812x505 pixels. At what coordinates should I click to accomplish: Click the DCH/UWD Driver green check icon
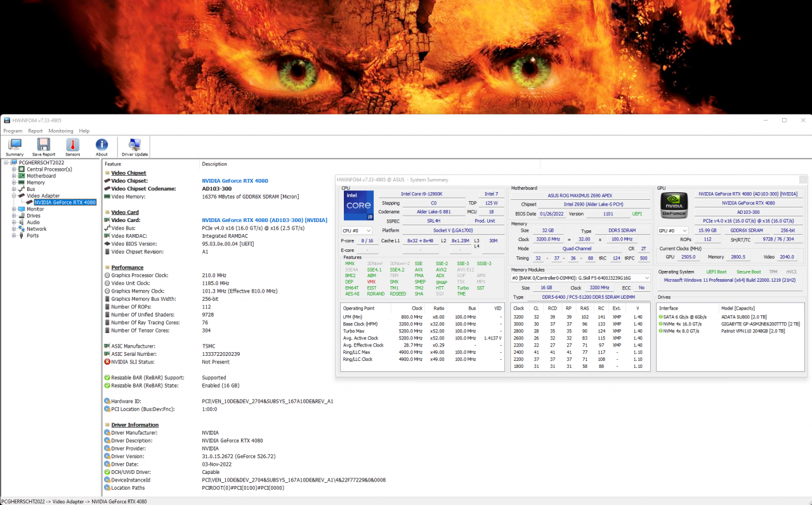coord(107,472)
